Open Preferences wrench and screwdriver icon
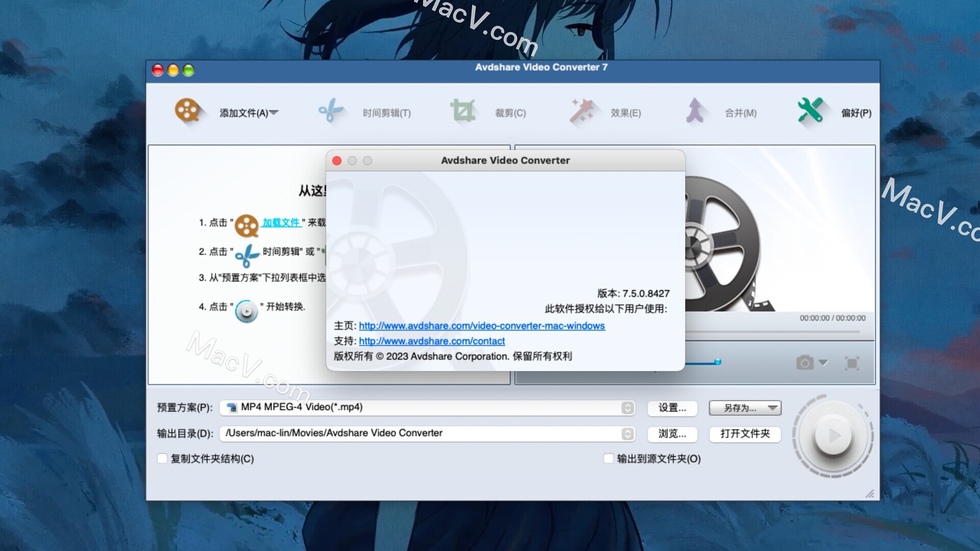 (811, 110)
